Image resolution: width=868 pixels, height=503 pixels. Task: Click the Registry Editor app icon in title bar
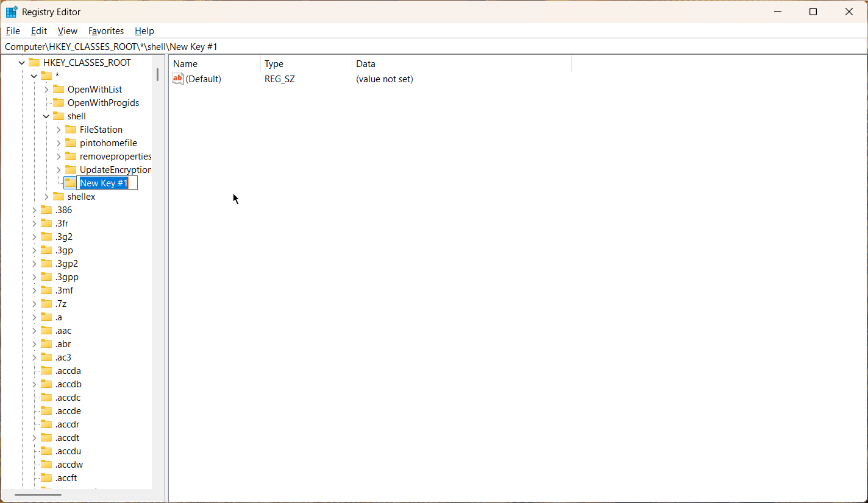(12, 12)
